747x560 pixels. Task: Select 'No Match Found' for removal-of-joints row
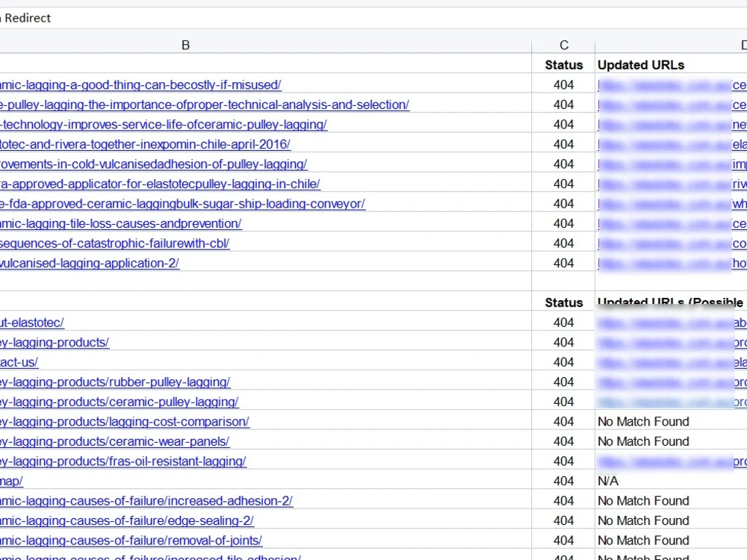(x=644, y=541)
